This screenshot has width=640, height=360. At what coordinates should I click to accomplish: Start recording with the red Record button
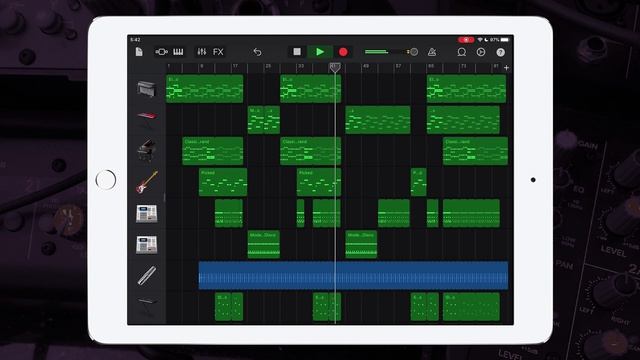click(x=343, y=52)
